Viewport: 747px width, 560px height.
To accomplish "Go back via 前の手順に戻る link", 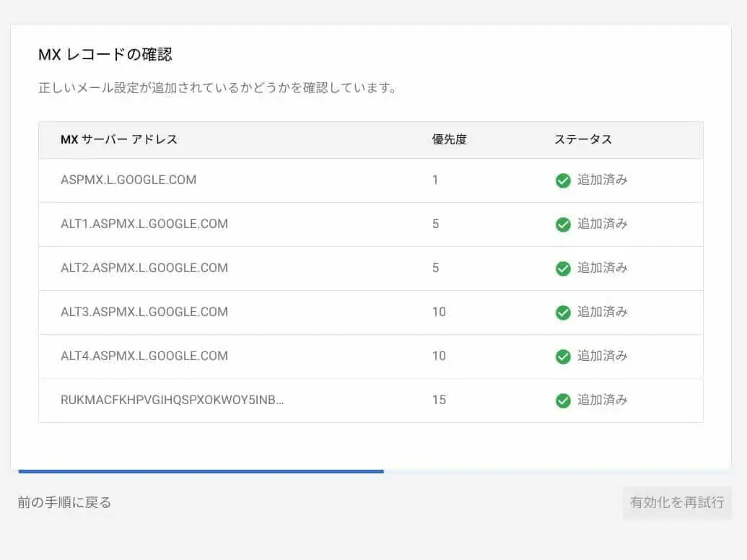I will [64, 502].
